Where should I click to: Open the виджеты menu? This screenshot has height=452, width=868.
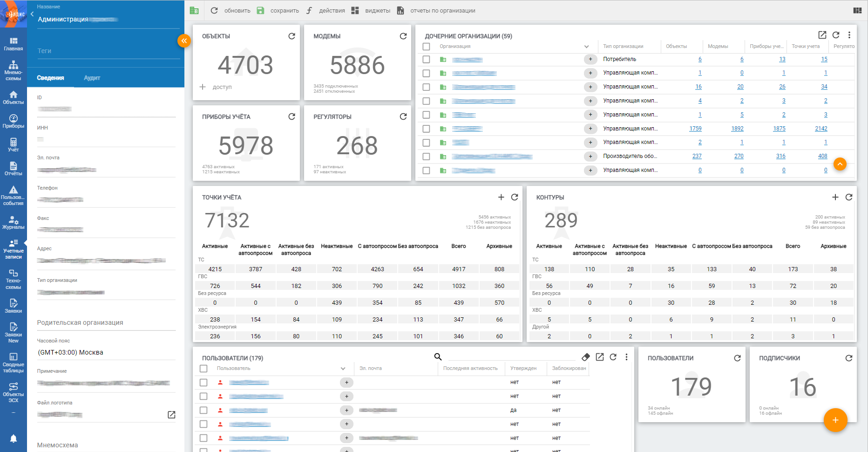point(371,10)
